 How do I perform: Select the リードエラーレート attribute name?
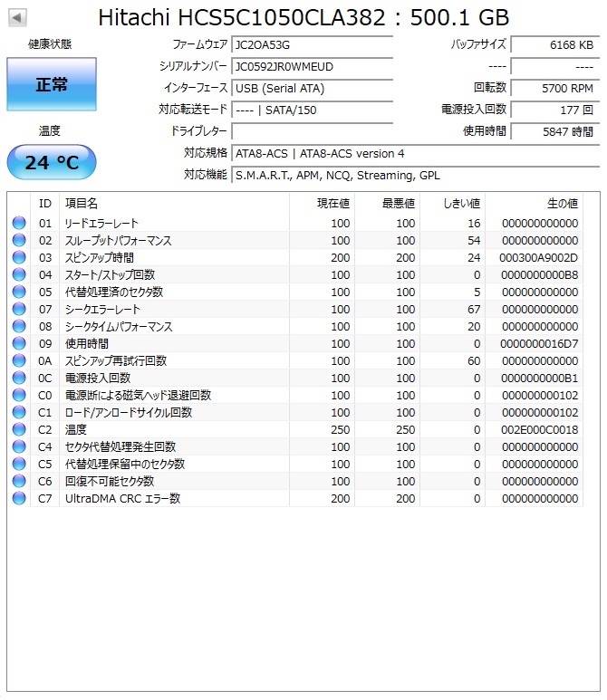101,223
